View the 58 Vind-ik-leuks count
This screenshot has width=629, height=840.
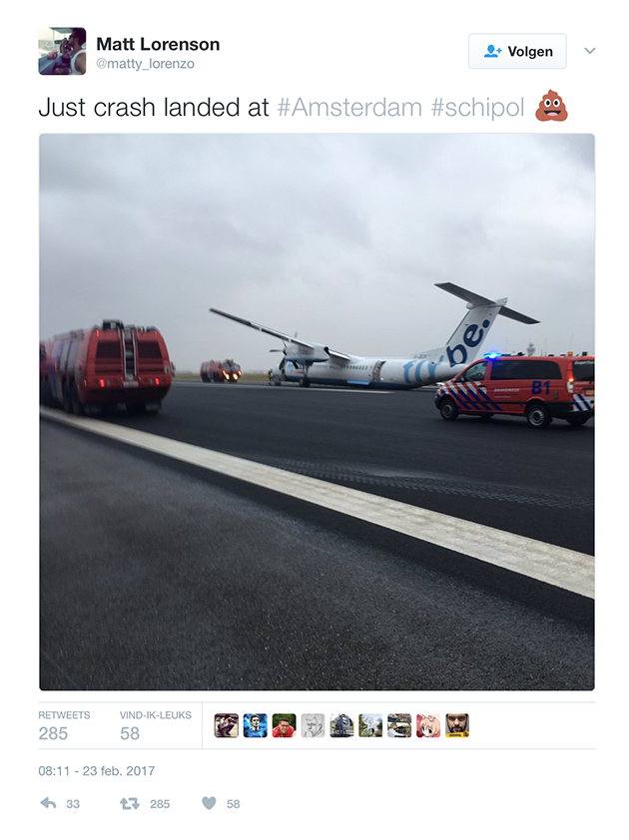coord(130,733)
